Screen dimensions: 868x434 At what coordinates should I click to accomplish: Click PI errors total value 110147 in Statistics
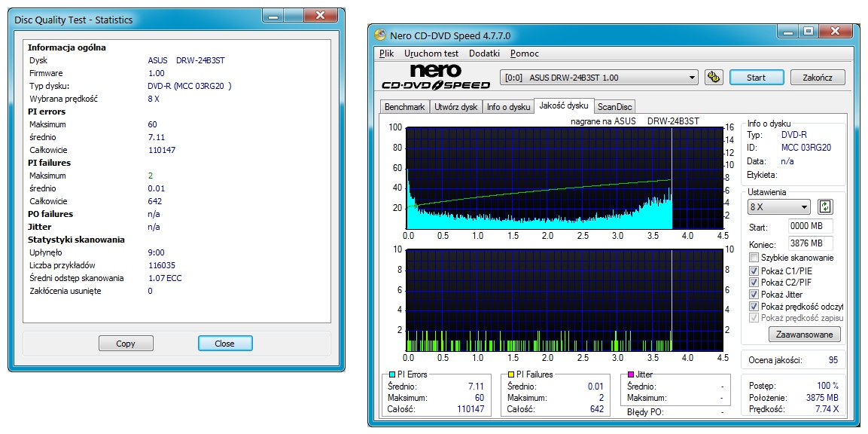pyautogui.click(x=162, y=150)
